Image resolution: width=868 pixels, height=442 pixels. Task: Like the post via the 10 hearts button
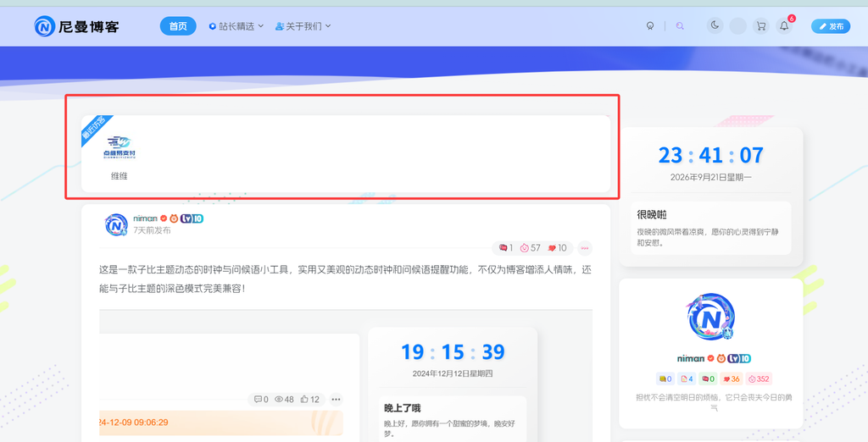click(558, 248)
